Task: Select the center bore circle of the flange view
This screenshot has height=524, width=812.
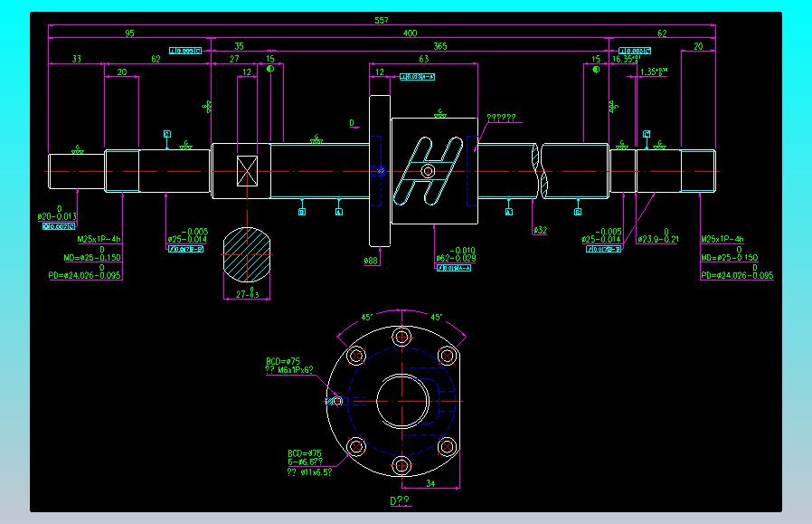Action: pyautogui.click(x=402, y=401)
